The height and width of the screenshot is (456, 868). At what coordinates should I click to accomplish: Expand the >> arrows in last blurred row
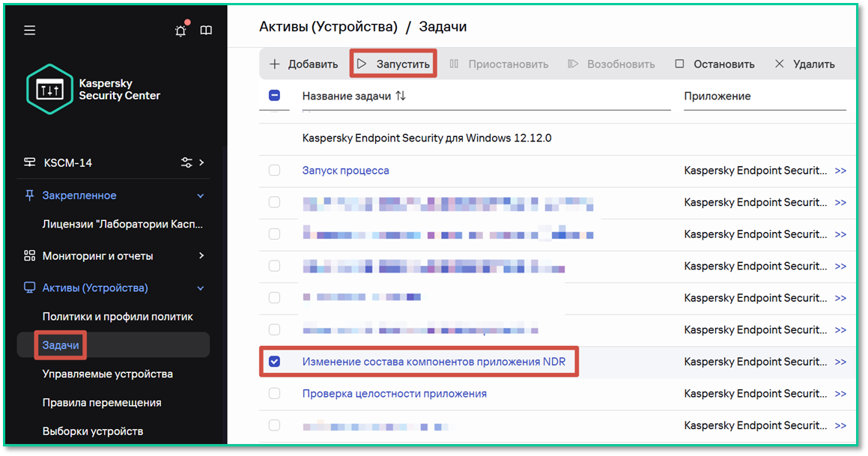pyautogui.click(x=840, y=425)
